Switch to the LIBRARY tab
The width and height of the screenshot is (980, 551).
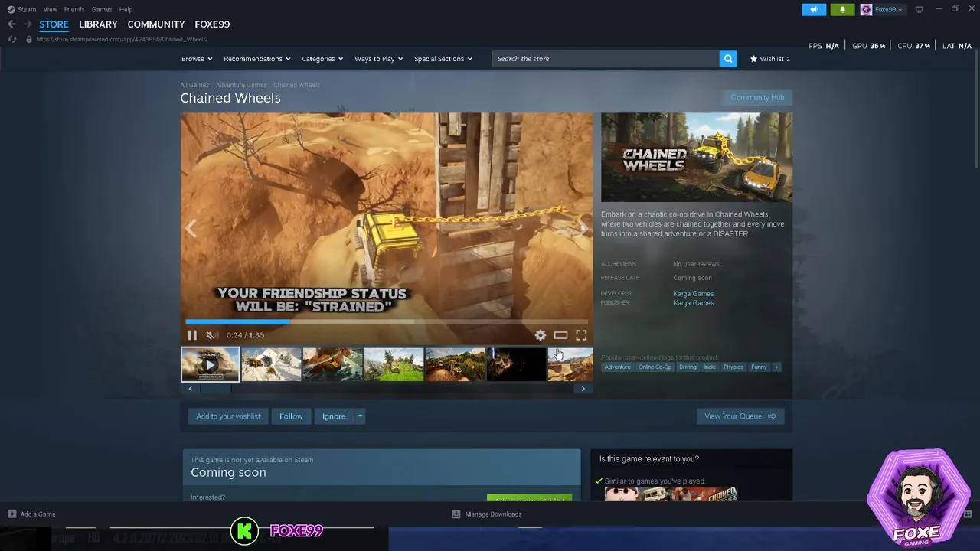(x=98, y=24)
